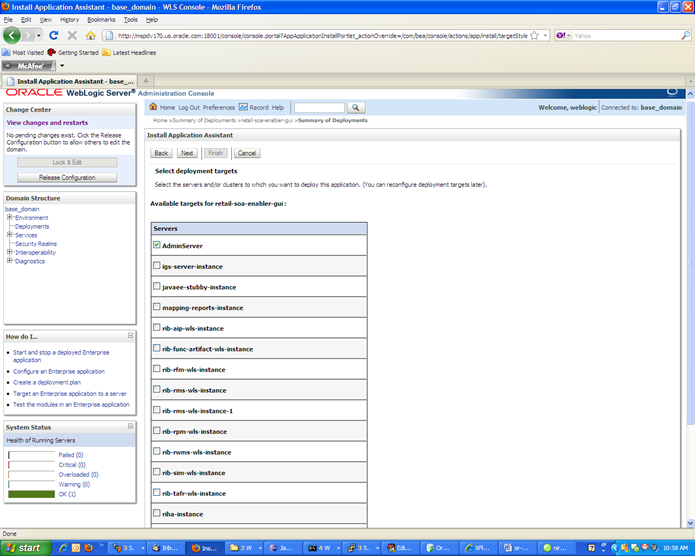Open the Most Visited bookmarks icon

point(6,52)
